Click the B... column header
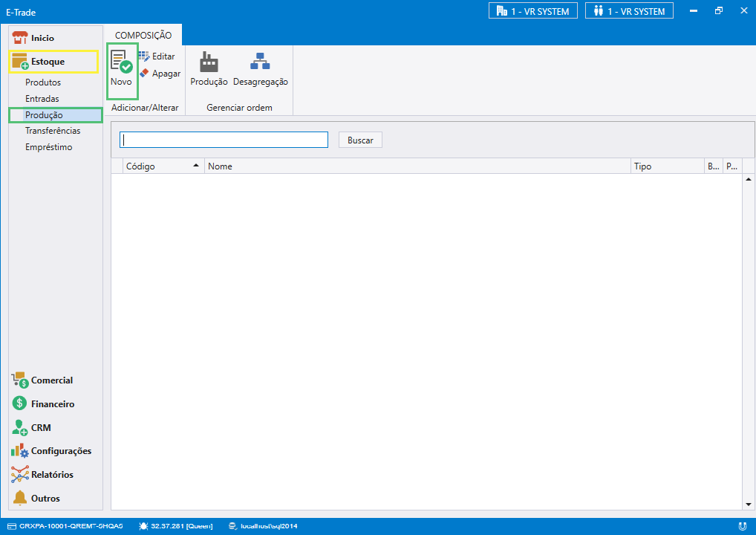This screenshot has width=756, height=535. [x=714, y=166]
